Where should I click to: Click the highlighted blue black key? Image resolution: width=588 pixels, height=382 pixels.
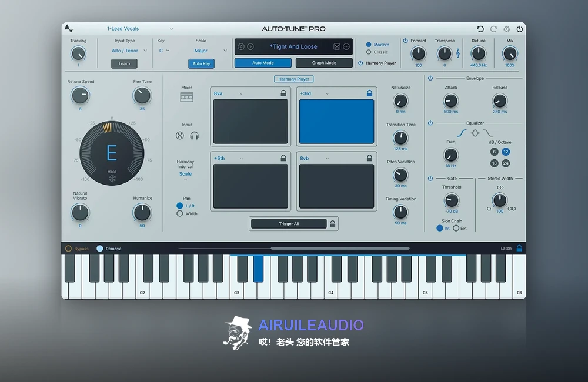(258, 268)
